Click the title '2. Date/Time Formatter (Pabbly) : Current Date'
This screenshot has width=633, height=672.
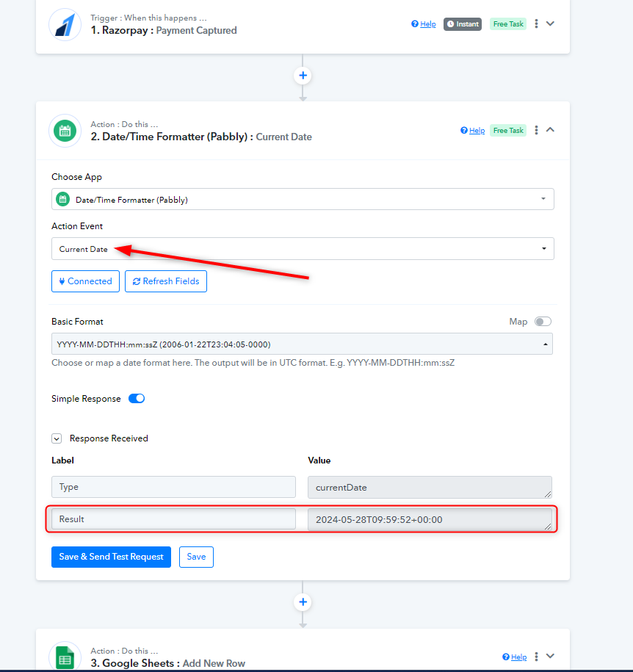pos(201,137)
